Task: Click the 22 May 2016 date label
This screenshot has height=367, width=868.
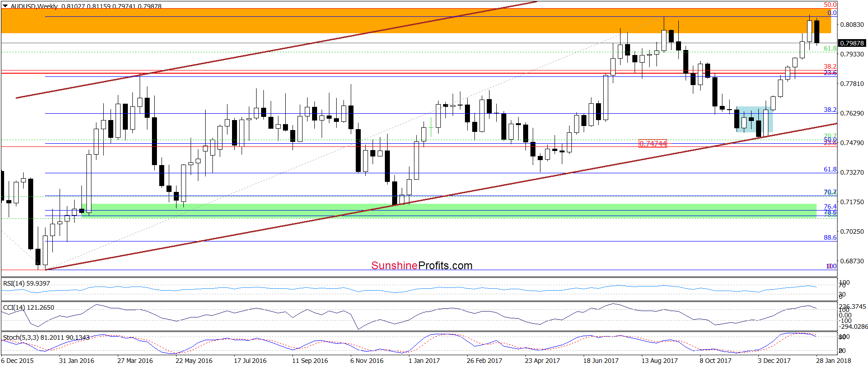Action: [194, 361]
